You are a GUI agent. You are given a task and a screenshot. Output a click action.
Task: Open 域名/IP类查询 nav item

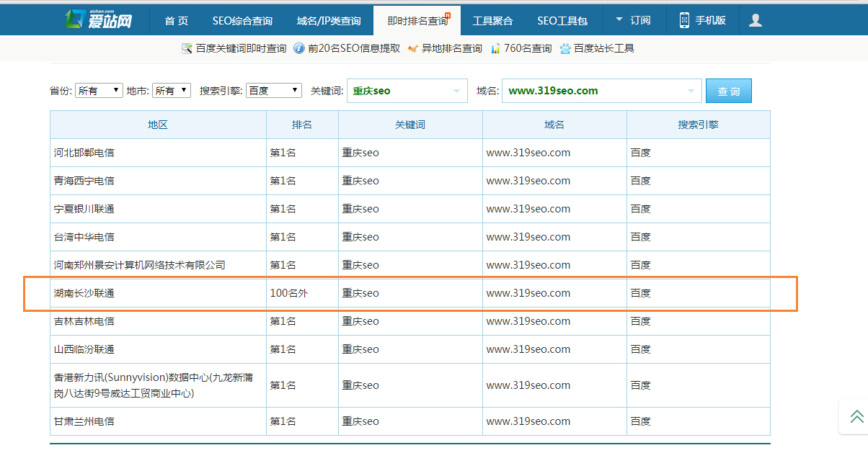329,20
